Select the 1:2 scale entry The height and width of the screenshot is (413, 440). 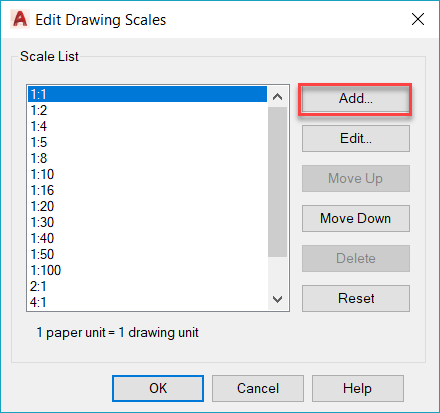[x=147, y=110]
